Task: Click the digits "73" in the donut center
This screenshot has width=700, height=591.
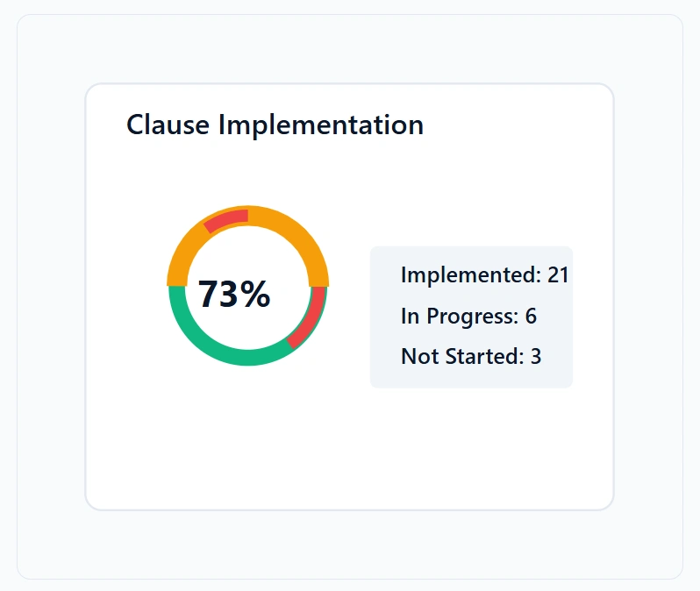Action: 218,295
